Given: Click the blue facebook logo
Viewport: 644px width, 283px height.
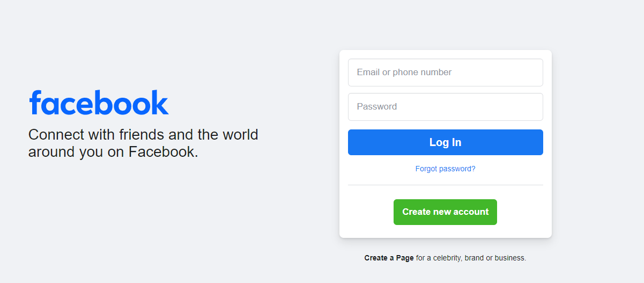Looking at the screenshot, I should coord(99,103).
